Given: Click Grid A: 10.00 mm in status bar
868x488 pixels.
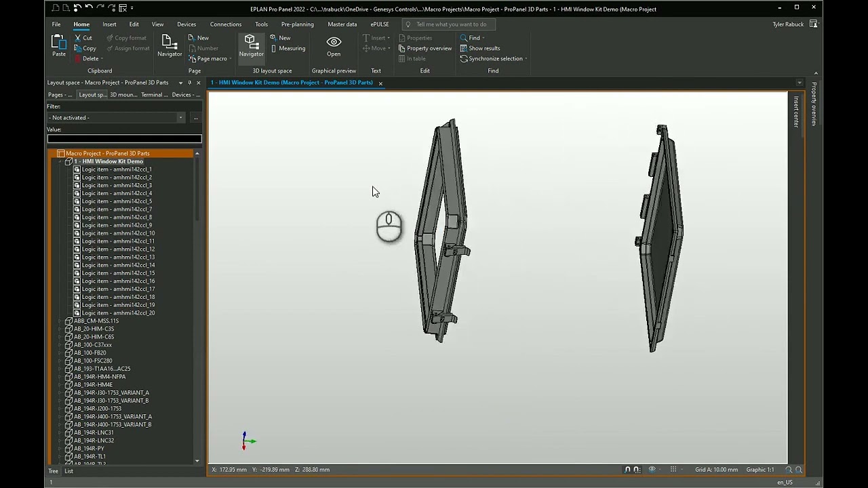Looking at the screenshot, I should 717,470.
